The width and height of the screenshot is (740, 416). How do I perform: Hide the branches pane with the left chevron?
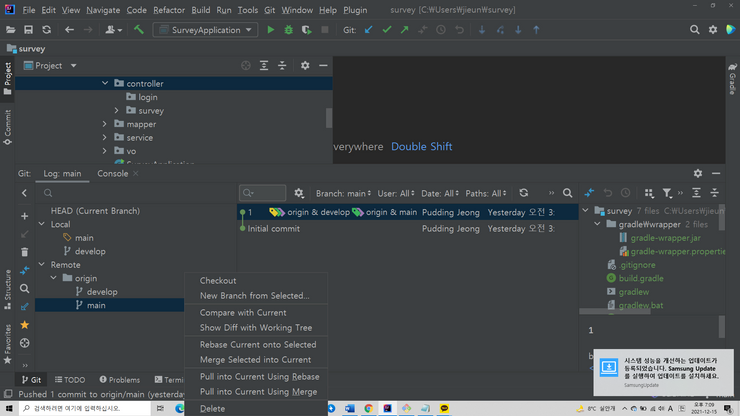pos(25,193)
